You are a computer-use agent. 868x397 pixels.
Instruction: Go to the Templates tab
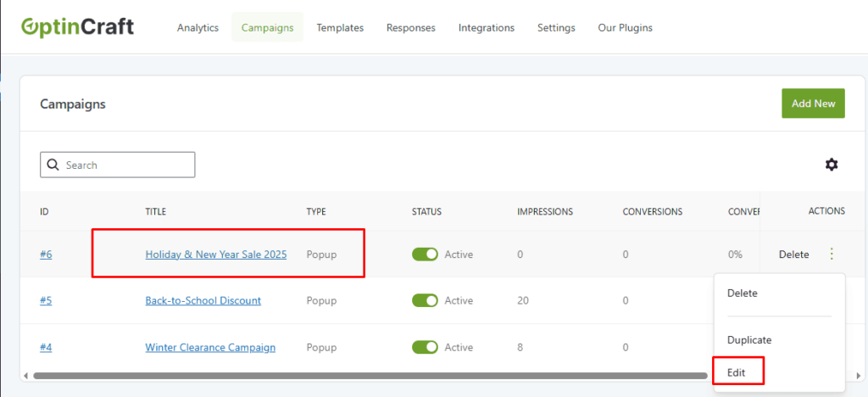(x=340, y=28)
